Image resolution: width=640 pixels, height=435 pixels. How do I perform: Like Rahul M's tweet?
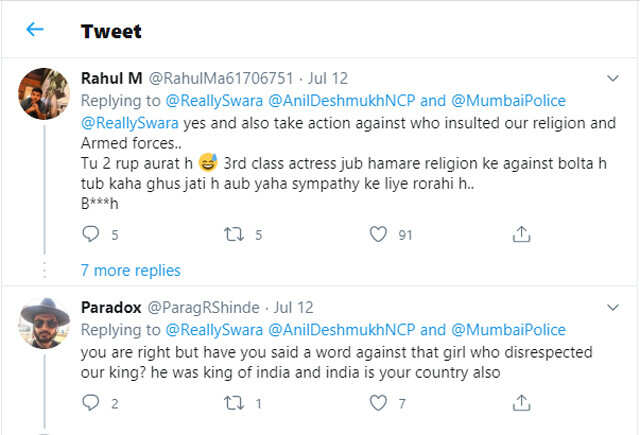378,235
